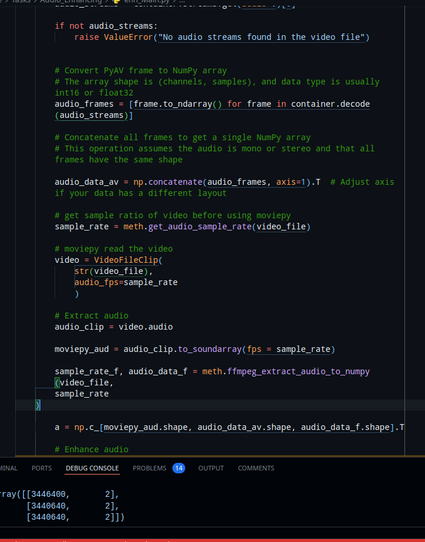Switch to the PORTS panel tab

[41, 468]
